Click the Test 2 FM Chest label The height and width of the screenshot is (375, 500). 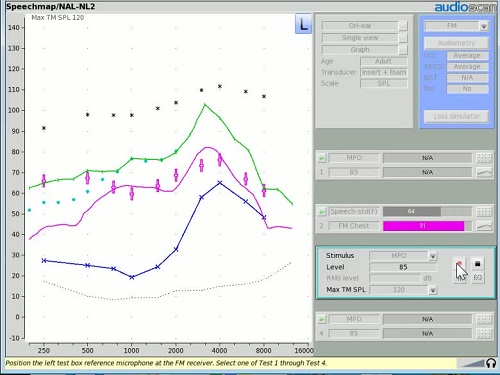pyautogui.click(x=354, y=226)
